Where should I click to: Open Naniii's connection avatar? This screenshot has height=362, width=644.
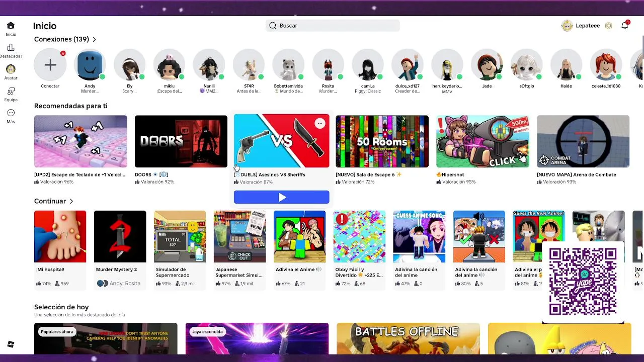point(209,65)
